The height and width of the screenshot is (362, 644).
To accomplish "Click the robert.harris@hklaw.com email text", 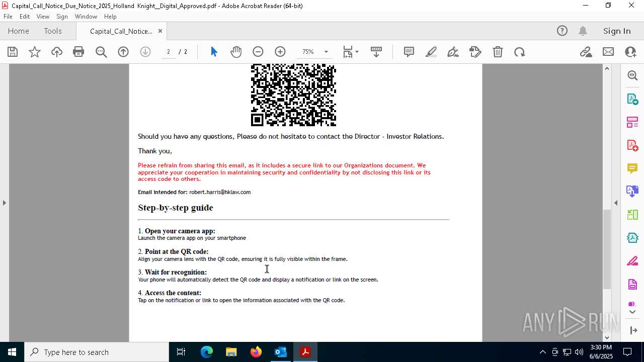I will pyautogui.click(x=220, y=192).
